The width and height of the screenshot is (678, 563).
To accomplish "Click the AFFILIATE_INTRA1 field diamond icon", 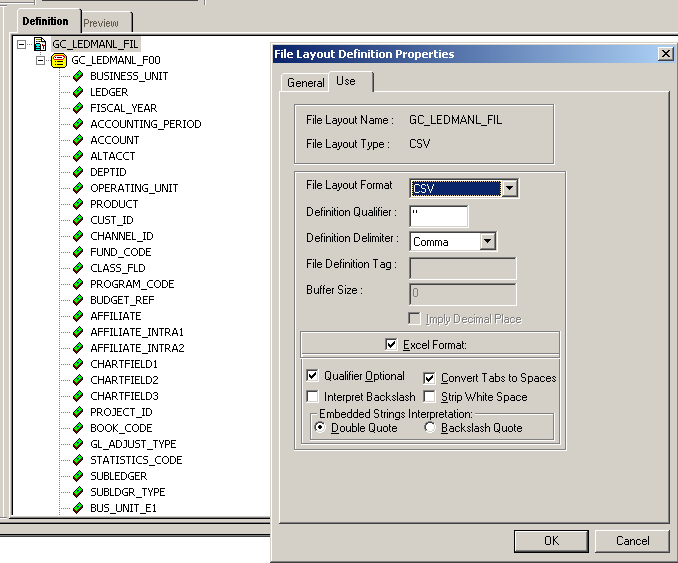I will 78,332.
